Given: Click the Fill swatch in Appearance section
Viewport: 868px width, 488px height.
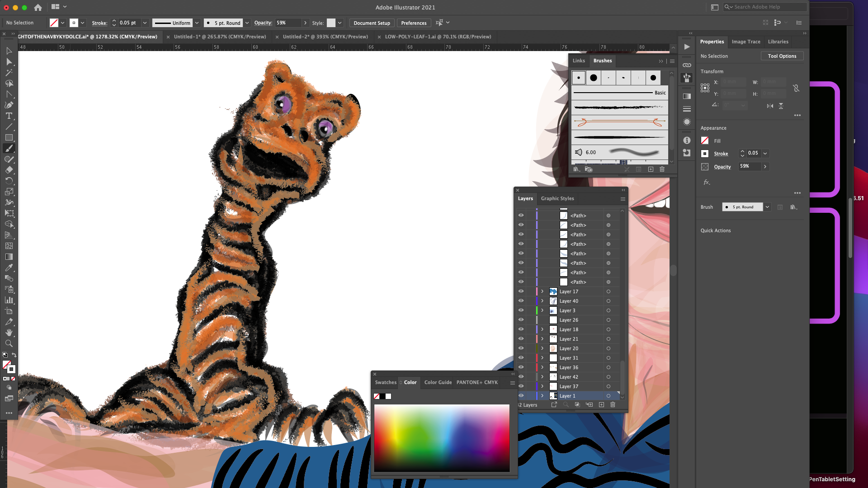Looking at the screenshot, I should pos(705,141).
